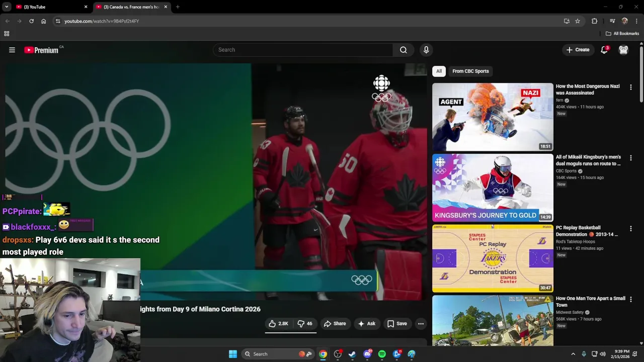Image resolution: width=644 pixels, height=362 pixels.
Task: Click Chrome icon in the taskbar
Action: coord(323,354)
